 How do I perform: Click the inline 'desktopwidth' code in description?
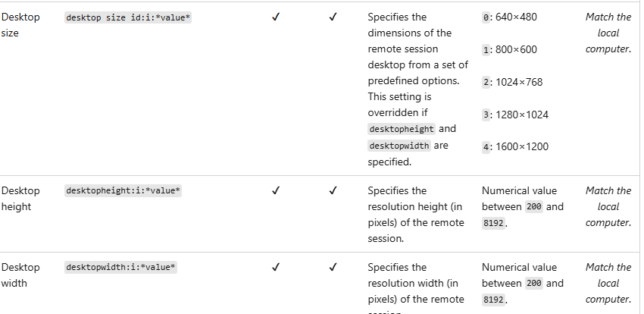point(399,146)
